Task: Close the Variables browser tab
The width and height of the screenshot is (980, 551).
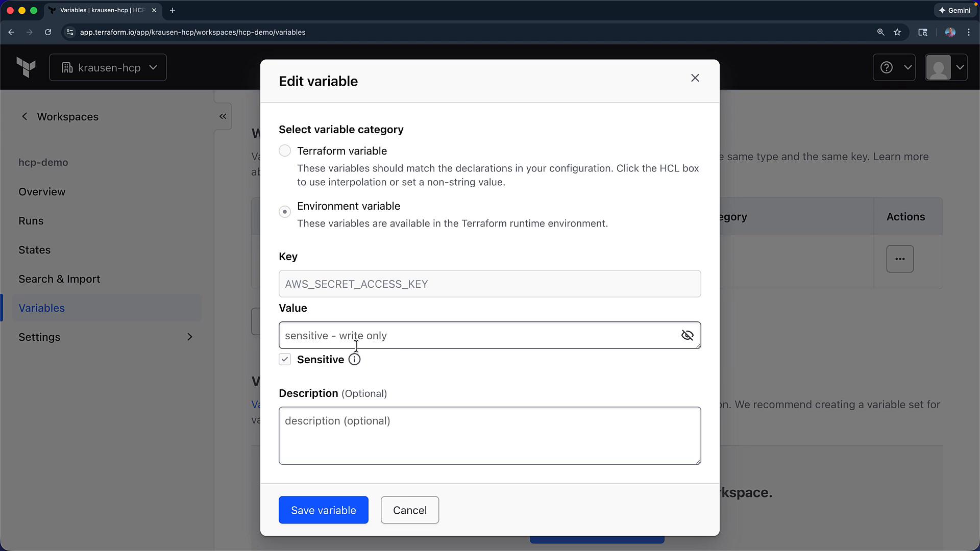Action: coord(154,10)
